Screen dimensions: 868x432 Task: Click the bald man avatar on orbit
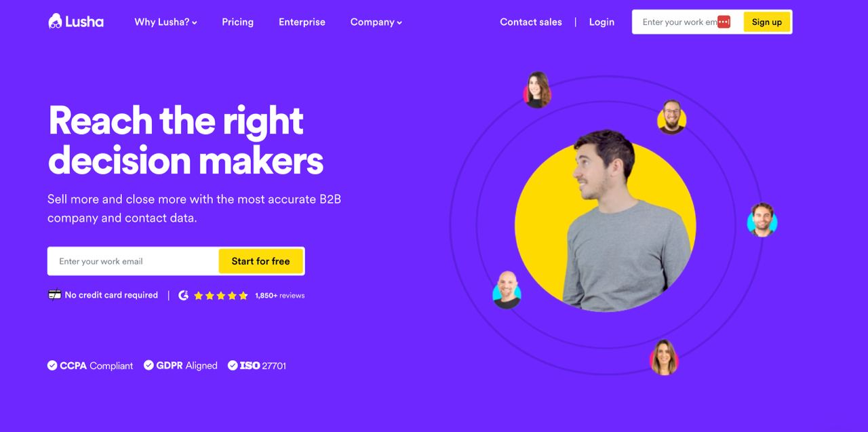pyautogui.click(x=507, y=290)
